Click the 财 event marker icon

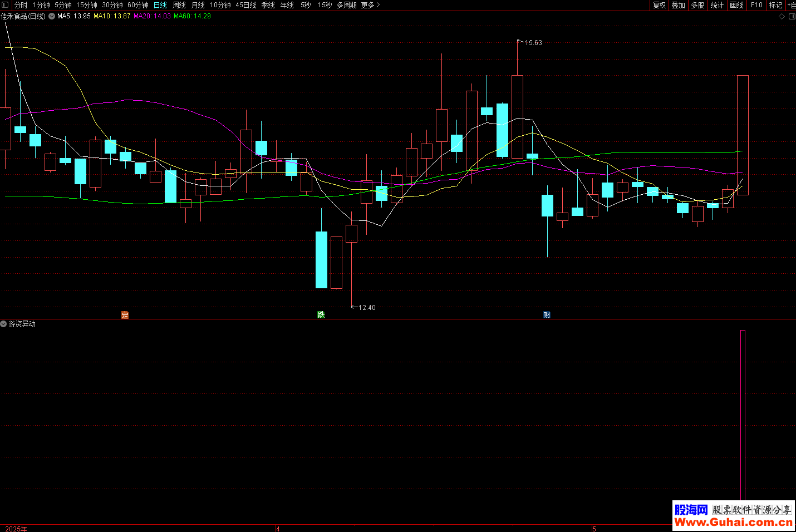(547, 315)
